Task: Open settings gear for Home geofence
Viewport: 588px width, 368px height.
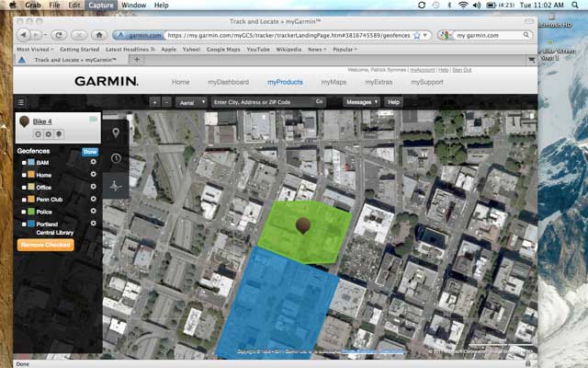Action: 93,174
